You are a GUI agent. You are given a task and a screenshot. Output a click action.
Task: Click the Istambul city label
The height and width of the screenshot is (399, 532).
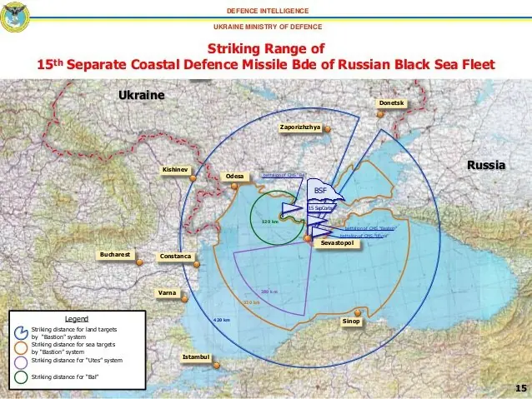(x=196, y=357)
